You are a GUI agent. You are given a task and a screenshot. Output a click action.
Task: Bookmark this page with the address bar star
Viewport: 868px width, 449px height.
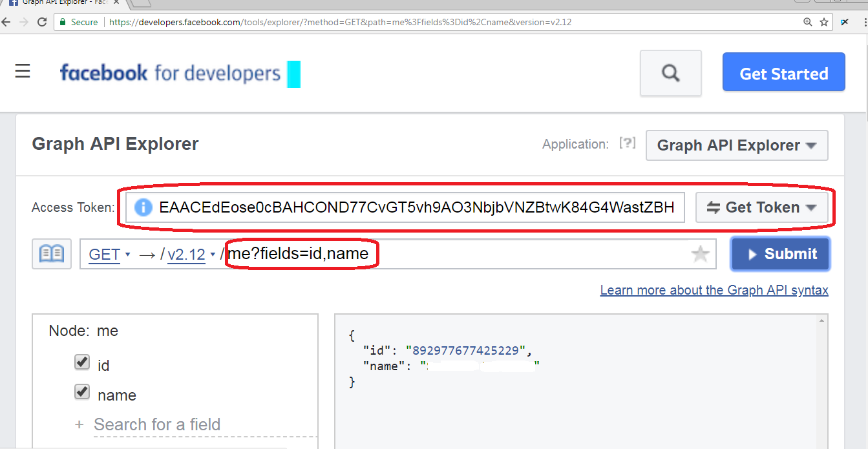click(824, 22)
